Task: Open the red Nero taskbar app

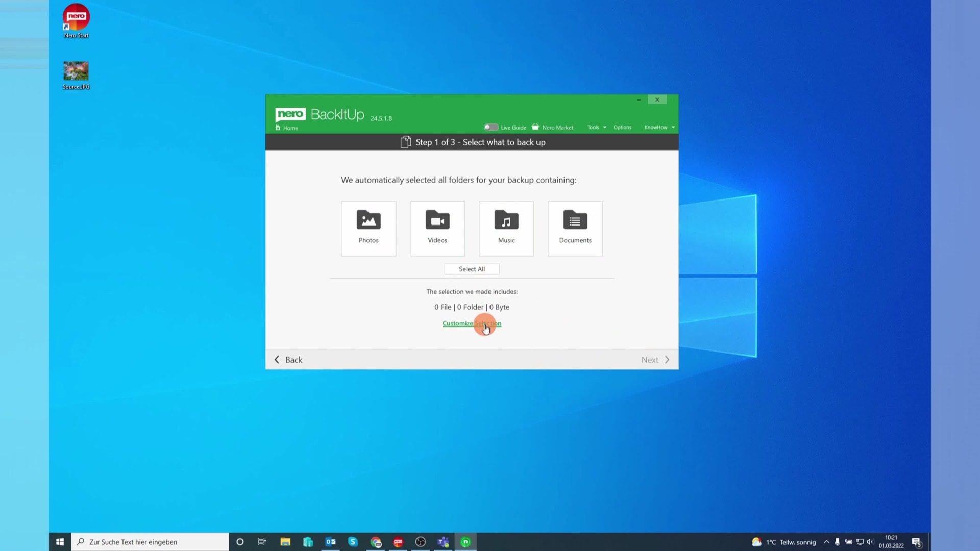Action: point(398,542)
